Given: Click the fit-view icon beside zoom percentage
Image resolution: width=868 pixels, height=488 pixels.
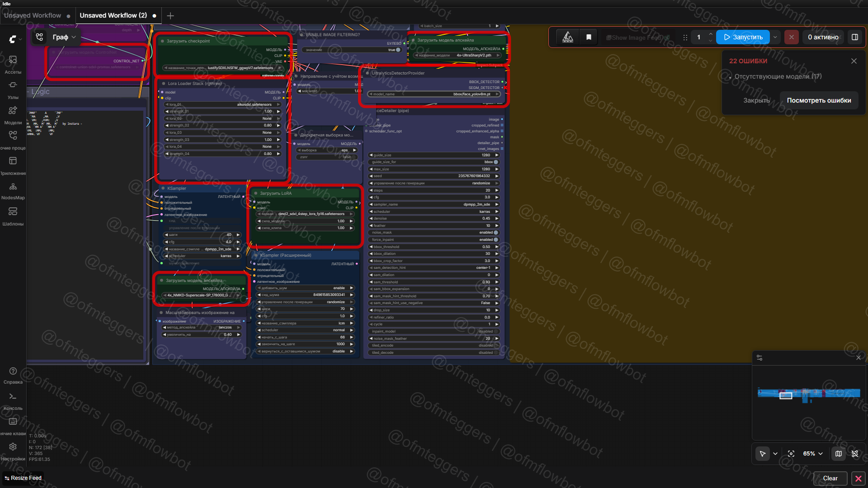Looking at the screenshot, I should [791, 454].
